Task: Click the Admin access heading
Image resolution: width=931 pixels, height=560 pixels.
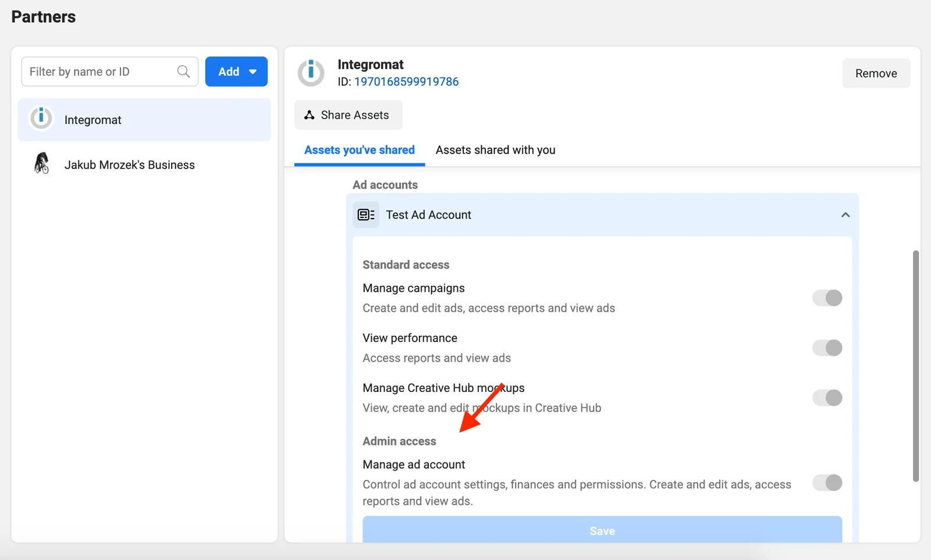Action: click(x=399, y=441)
